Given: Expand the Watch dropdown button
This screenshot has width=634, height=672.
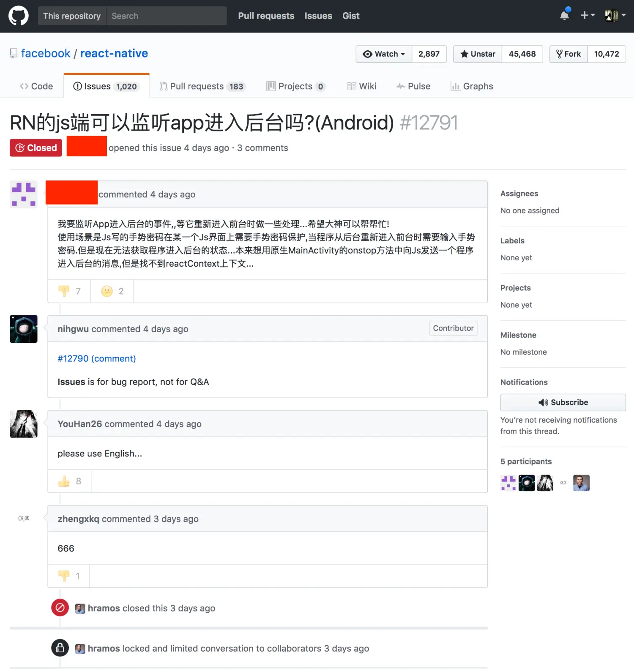Looking at the screenshot, I should tap(384, 54).
